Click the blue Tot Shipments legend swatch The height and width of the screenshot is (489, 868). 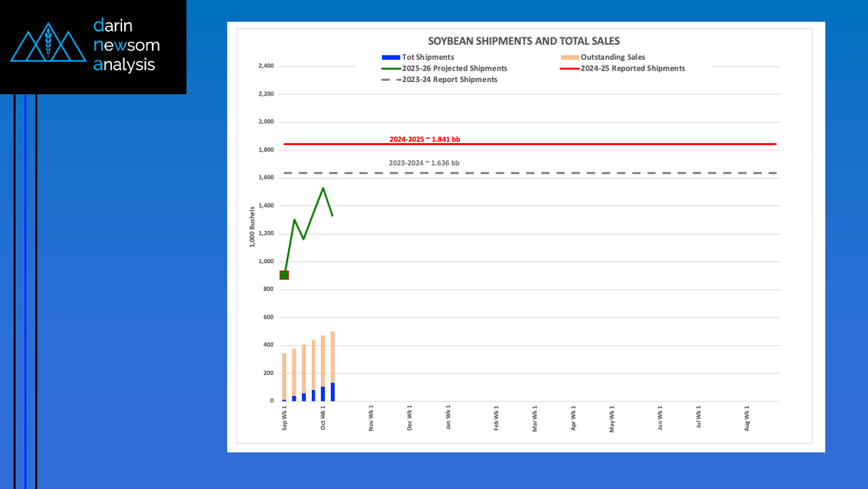pos(391,58)
